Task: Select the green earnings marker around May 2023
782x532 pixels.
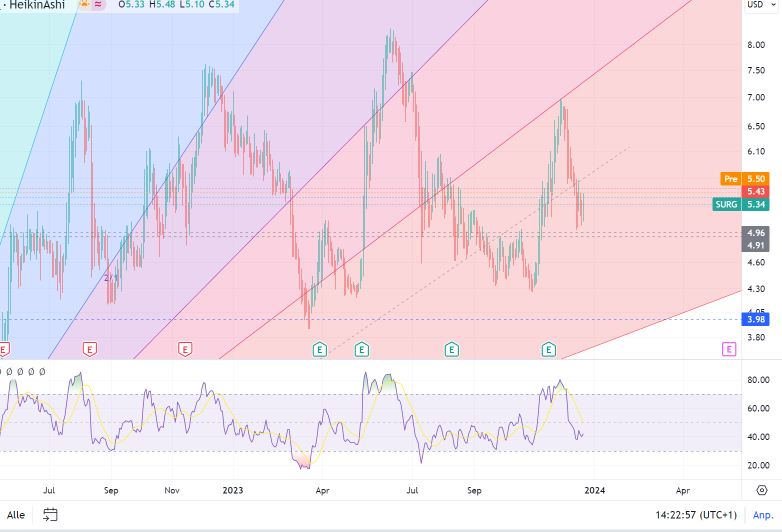Action: [x=361, y=349]
